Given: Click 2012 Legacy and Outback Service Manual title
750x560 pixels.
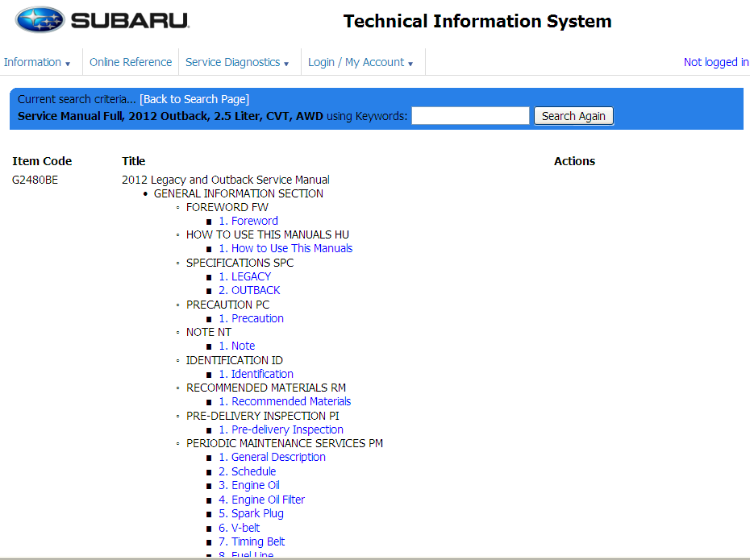Looking at the screenshot, I should 226,180.
